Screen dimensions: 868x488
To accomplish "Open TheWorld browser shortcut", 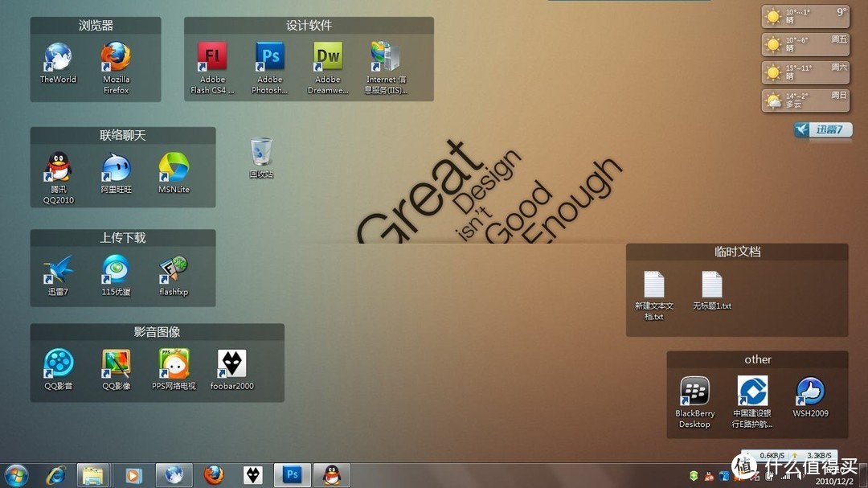I will tap(58, 63).
